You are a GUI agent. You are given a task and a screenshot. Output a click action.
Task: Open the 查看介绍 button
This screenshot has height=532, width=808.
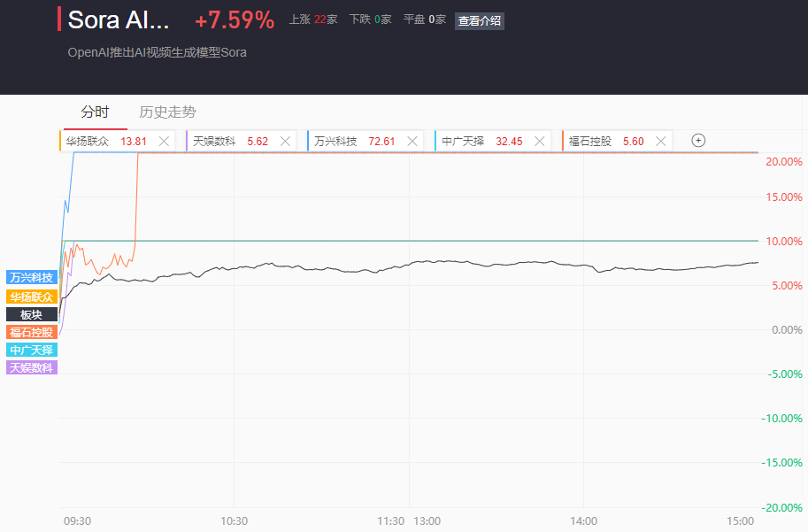tap(480, 20)
